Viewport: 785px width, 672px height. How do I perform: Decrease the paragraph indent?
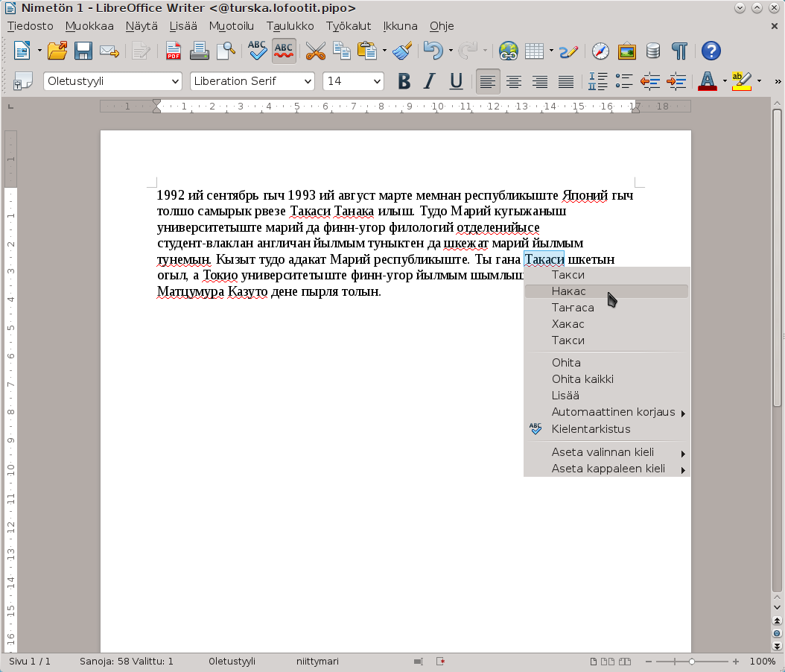(650, 81)
